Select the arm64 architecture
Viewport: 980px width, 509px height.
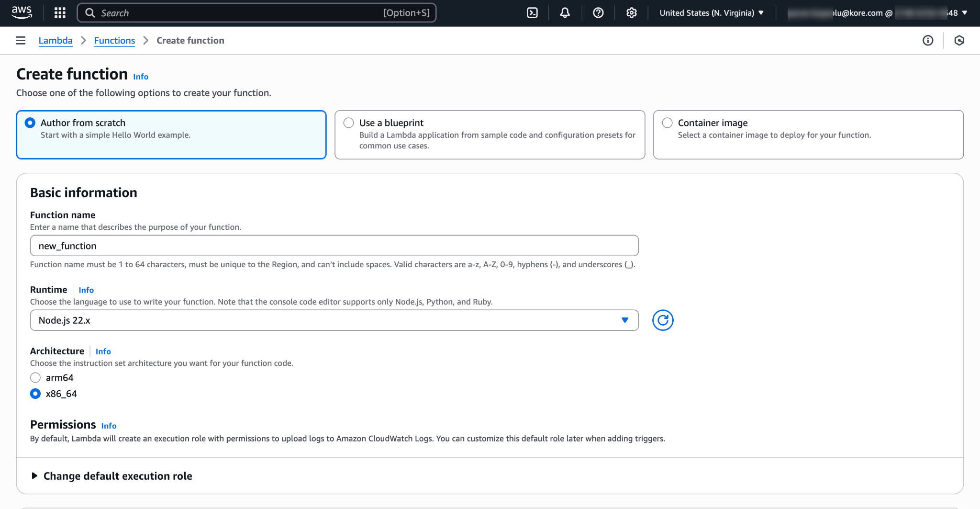[35, 378]
